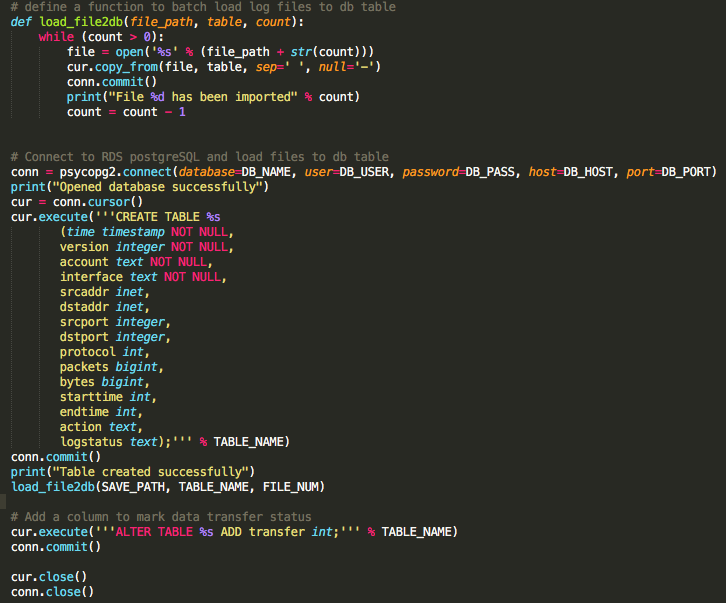Click the conn.close() line
Image resolution: width=726 pixels, height=603 pixels.
point(52,592)
